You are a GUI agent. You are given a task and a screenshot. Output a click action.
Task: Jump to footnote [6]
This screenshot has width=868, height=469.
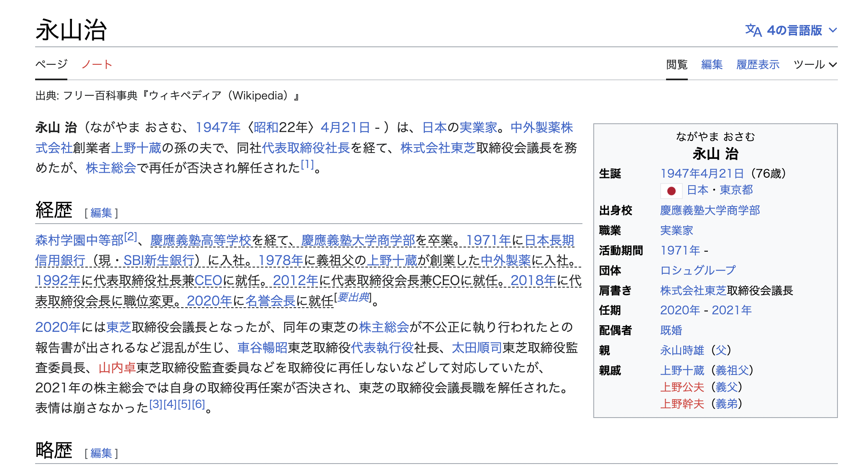click(199, 404)
